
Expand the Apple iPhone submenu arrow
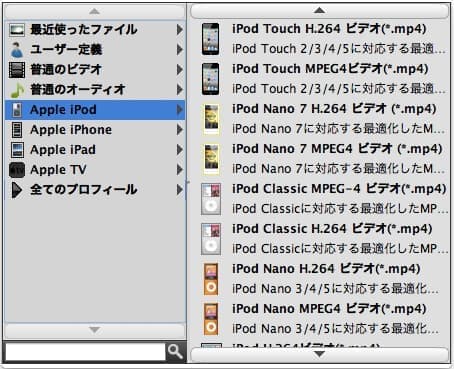(180, 130)
